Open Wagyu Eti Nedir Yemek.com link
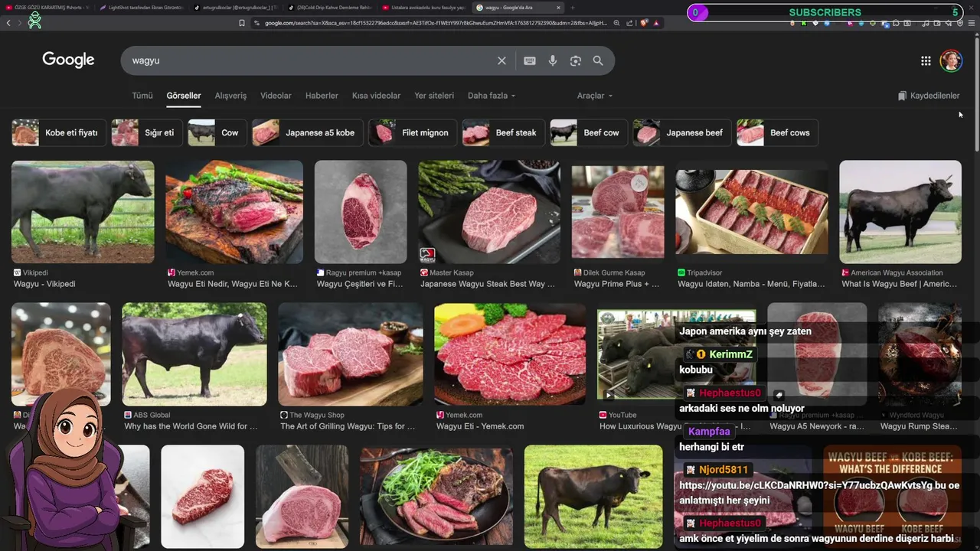The width and height of the screenshot is (980, 551). click(233, 284)
